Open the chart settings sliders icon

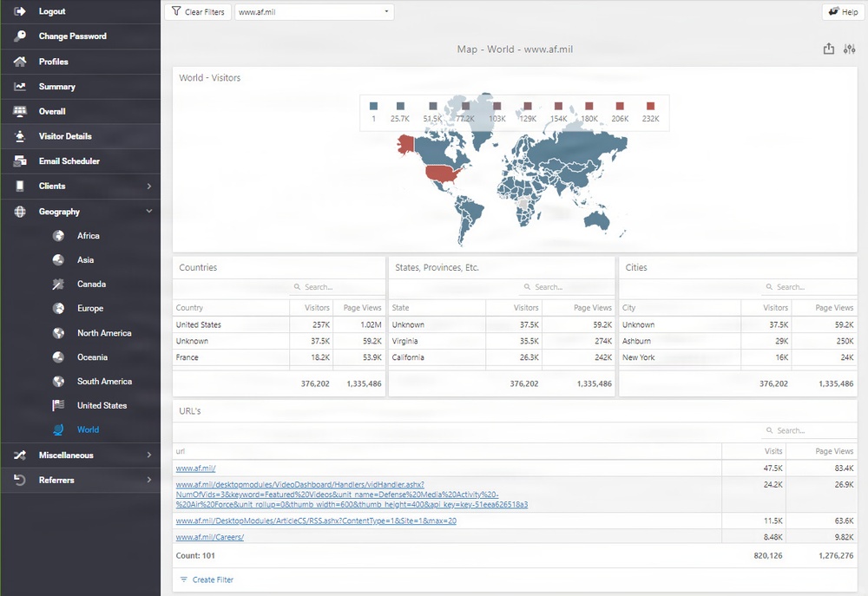tap(849, 49)
